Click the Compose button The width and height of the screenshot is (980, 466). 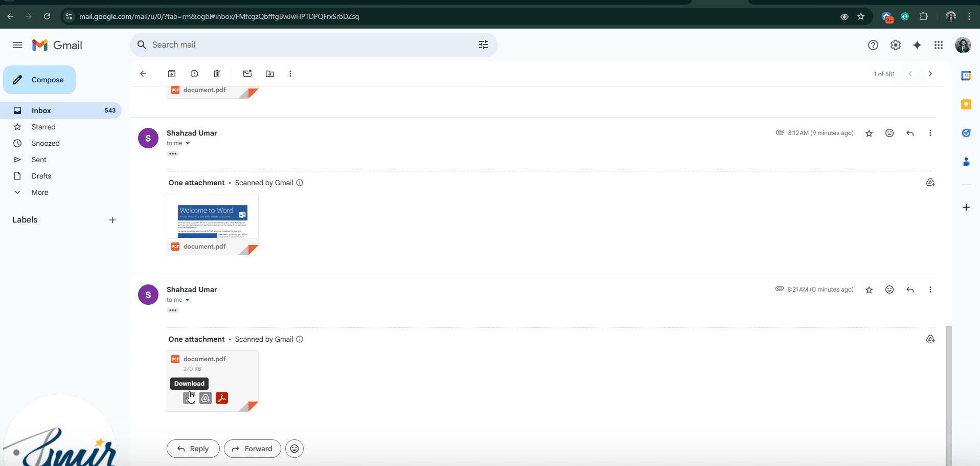(x=39, y=80)
